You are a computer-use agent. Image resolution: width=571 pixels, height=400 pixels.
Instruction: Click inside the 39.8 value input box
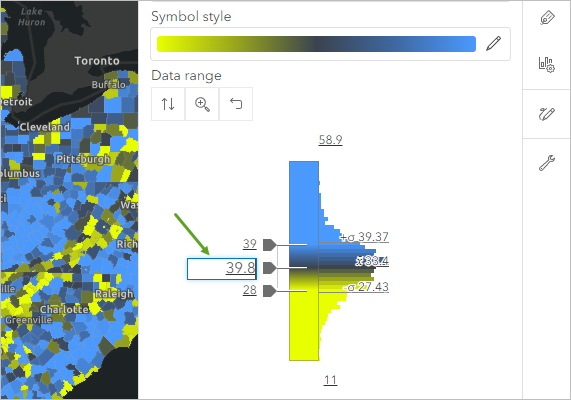click(x=222, y=269)
